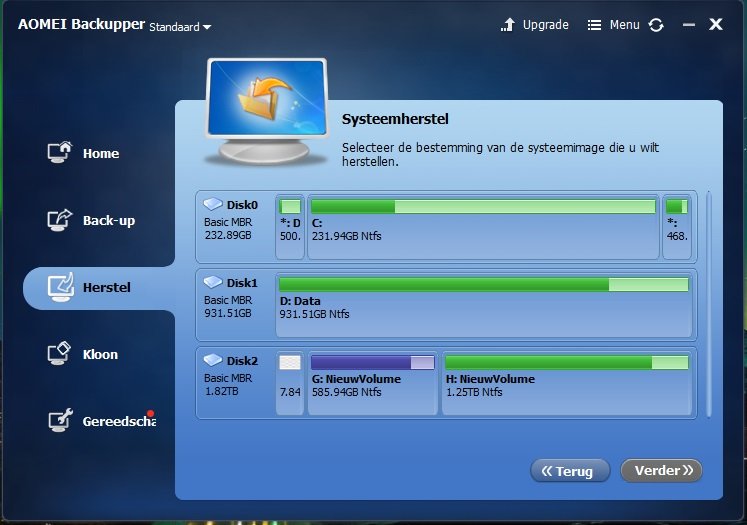
Task: Select the 468MB partition on Disk0
Action: coord(677,227)
